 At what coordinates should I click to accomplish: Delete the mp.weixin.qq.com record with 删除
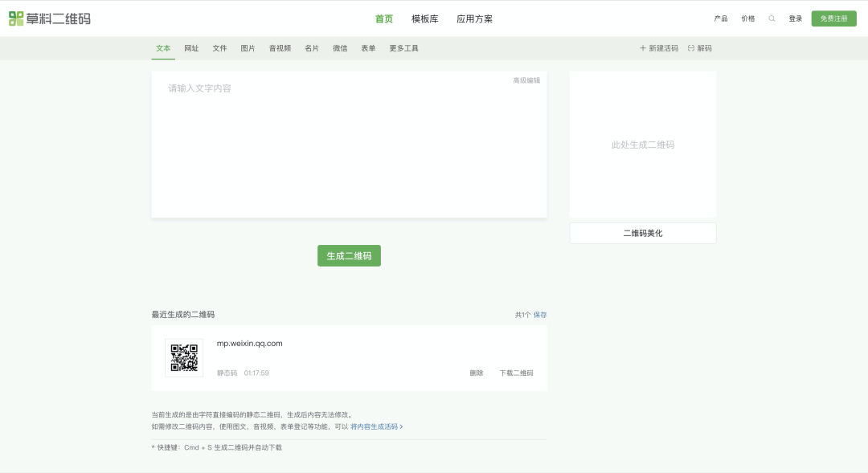click(476, 373)
